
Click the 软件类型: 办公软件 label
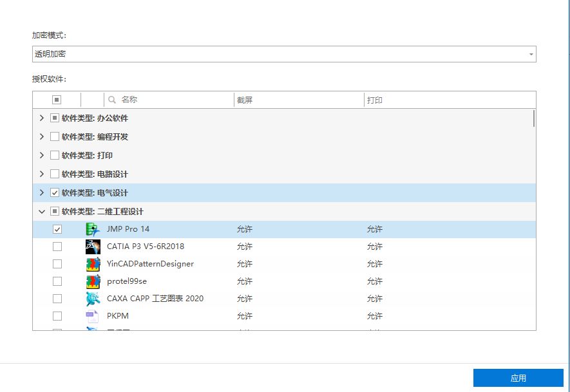[x=95, y=118]
